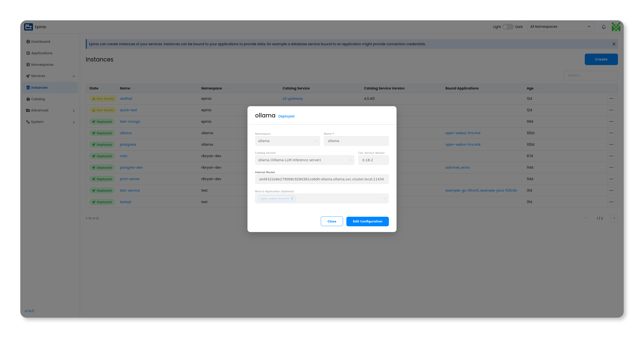Open the All Namespaces dropdown
This screenshot has width=644, height=338.
[561, 27]
